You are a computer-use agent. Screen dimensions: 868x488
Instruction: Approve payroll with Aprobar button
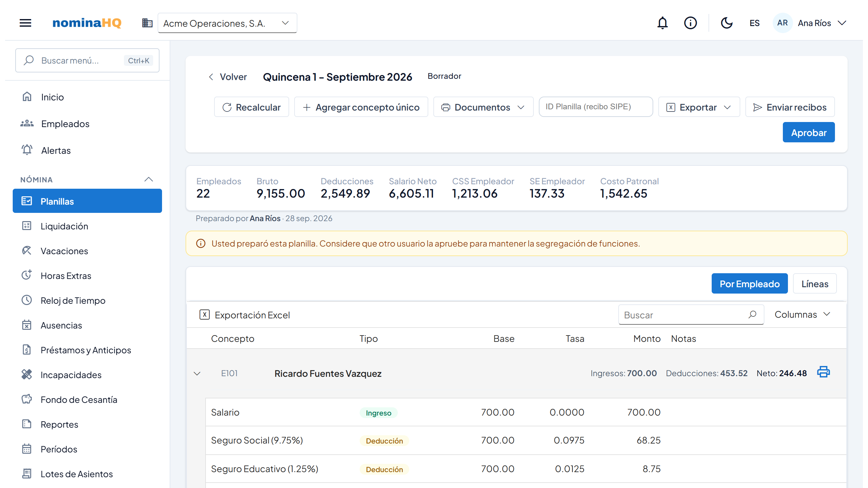(808, 132)
